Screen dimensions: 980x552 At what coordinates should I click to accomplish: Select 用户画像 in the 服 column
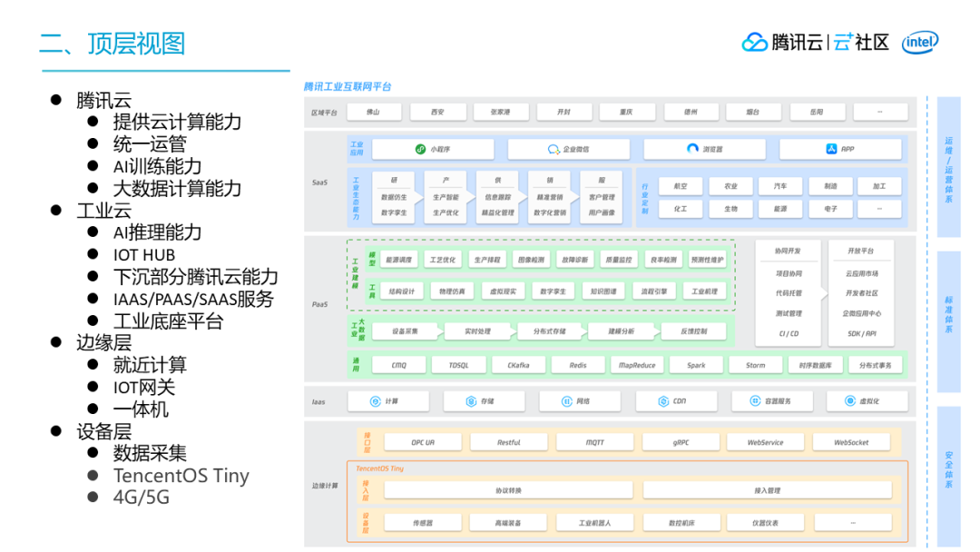coord(602,213)
